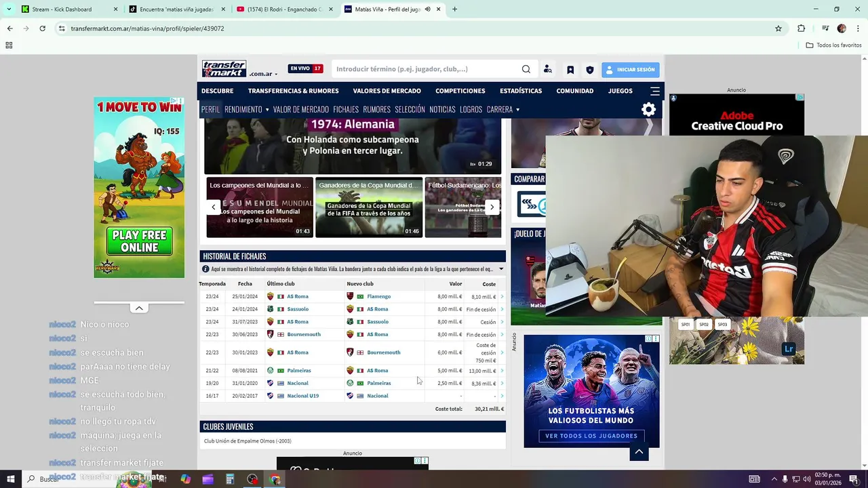868x488 pixels.
Task: Click 'VER TODOS LOS JUGADORES' ad button
Action: (591, 436)
